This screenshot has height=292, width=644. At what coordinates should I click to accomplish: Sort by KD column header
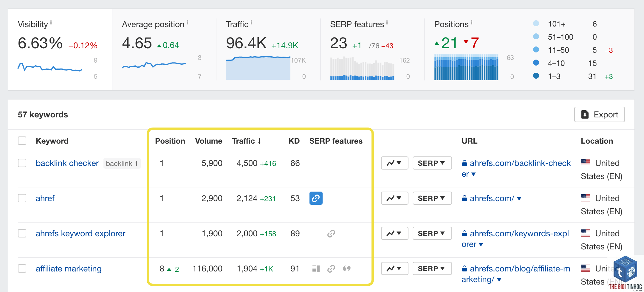coord(294,141)
